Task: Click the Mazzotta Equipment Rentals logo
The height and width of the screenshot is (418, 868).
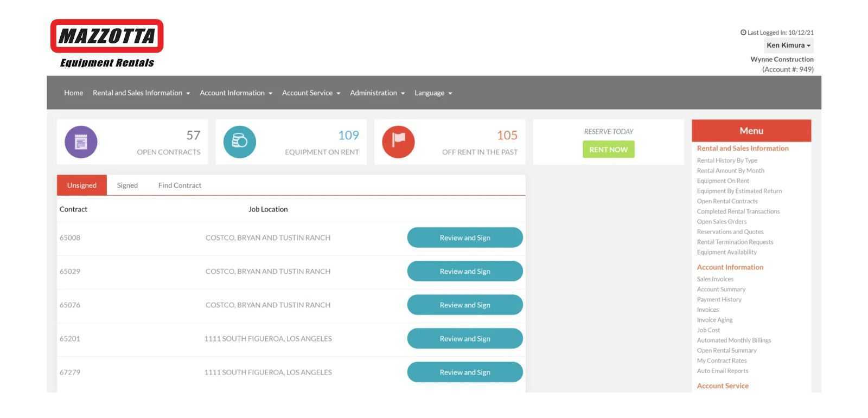Action: point(107,44)
